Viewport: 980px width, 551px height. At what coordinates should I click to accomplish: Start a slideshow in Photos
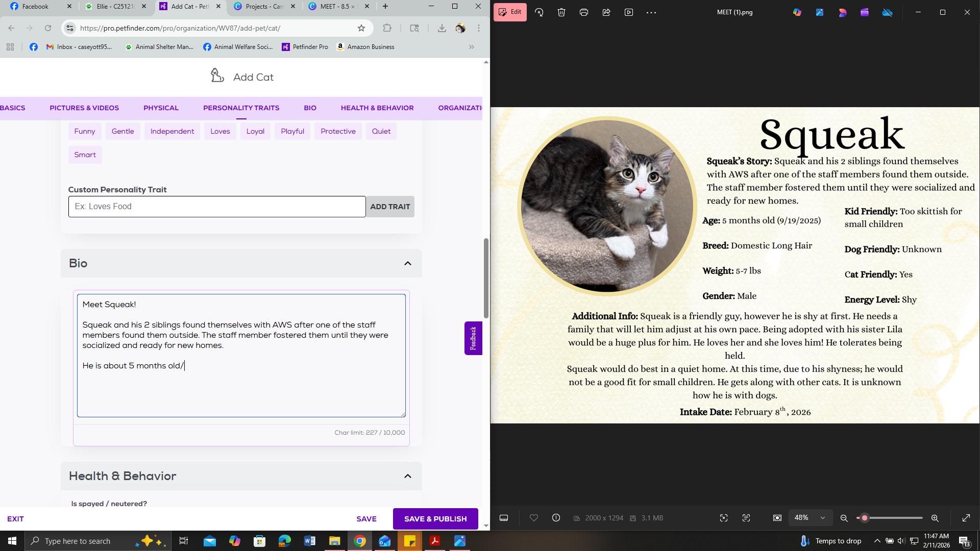pos(629,12)
